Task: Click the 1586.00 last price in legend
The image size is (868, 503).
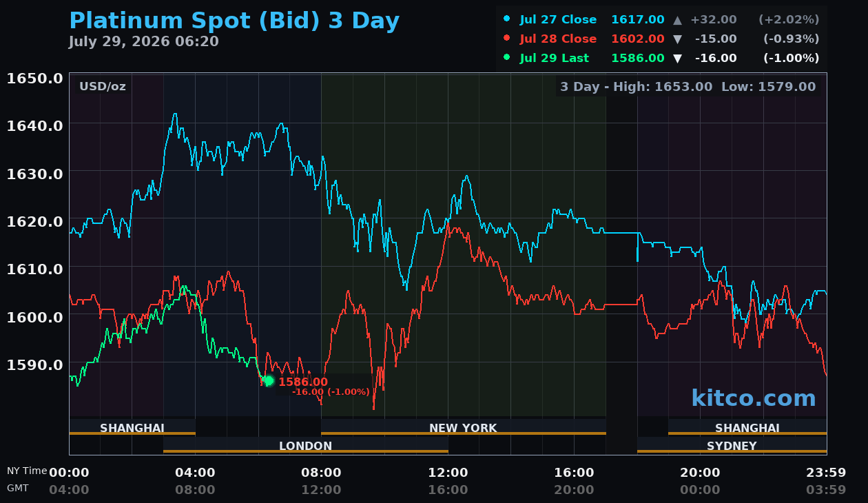Action: 638,59
